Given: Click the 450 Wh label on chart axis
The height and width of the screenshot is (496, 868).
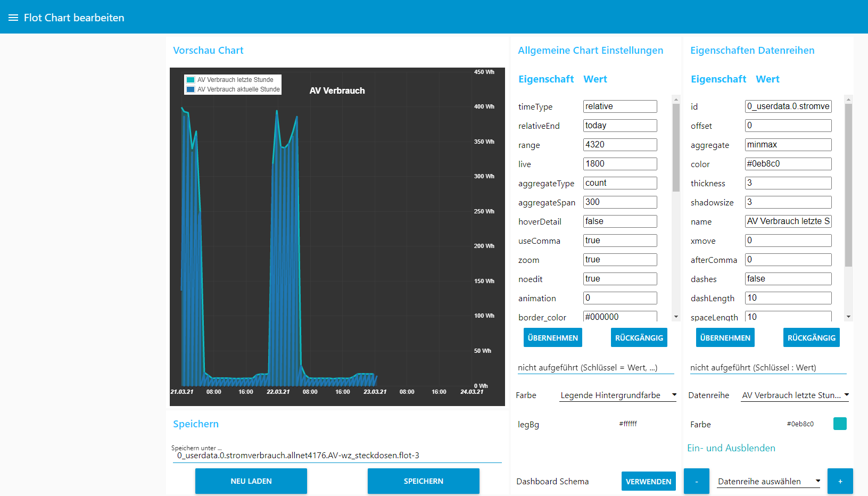Looking at the screenshot, I should tap(484, 72).
